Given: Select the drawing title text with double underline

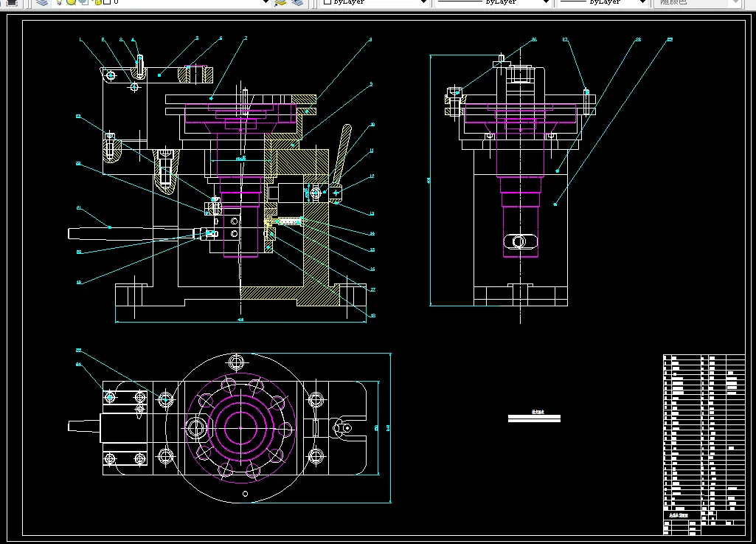Looking at the screenshot, I should [x=534, y=416].
